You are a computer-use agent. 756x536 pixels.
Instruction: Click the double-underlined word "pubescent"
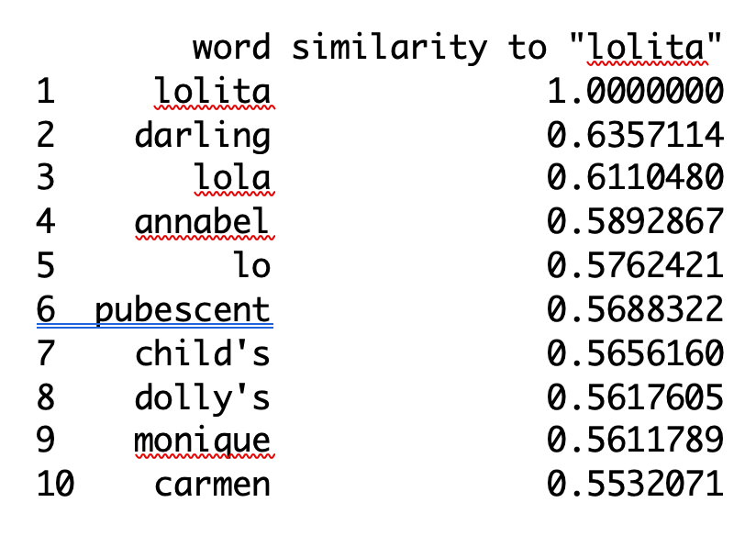[x=183, y=309]
